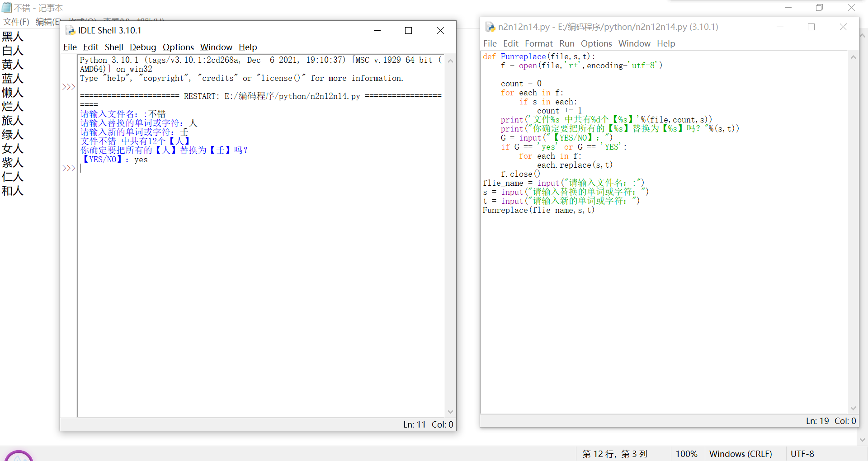Click '和人' line in Notepad
This screenshot has width=868, height=461.
(x=13, y=191)
